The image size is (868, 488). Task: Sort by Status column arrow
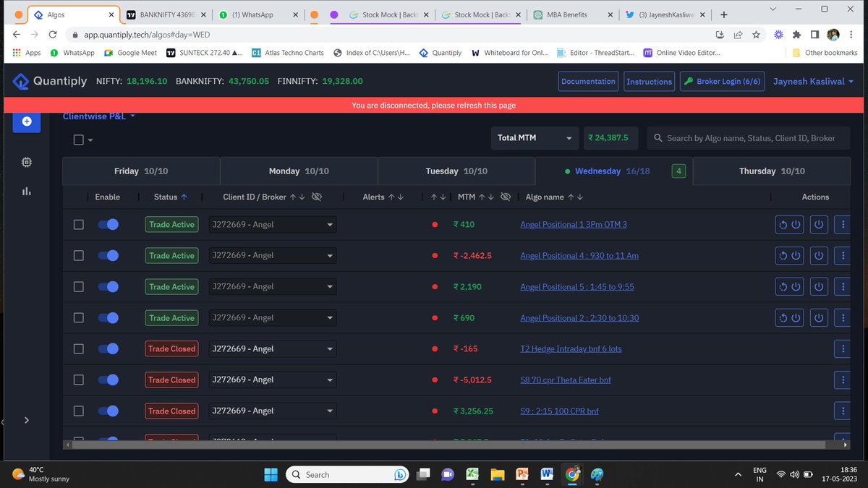coord(184,197)
